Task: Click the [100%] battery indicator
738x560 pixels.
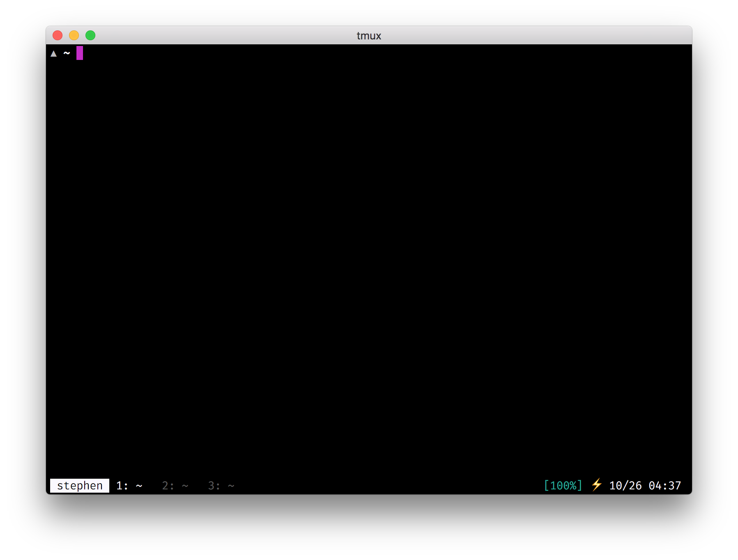Action: (563, 486)
